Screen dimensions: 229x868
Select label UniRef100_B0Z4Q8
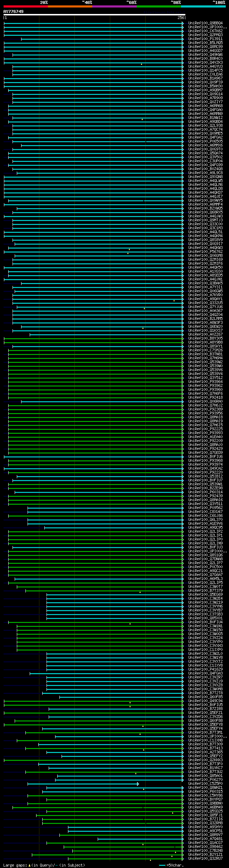[205, 169]
